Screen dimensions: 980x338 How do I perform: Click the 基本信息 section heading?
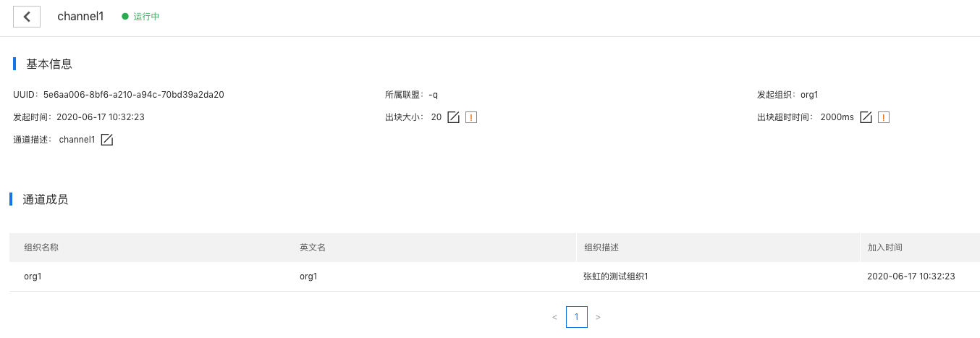coord(49,64)
